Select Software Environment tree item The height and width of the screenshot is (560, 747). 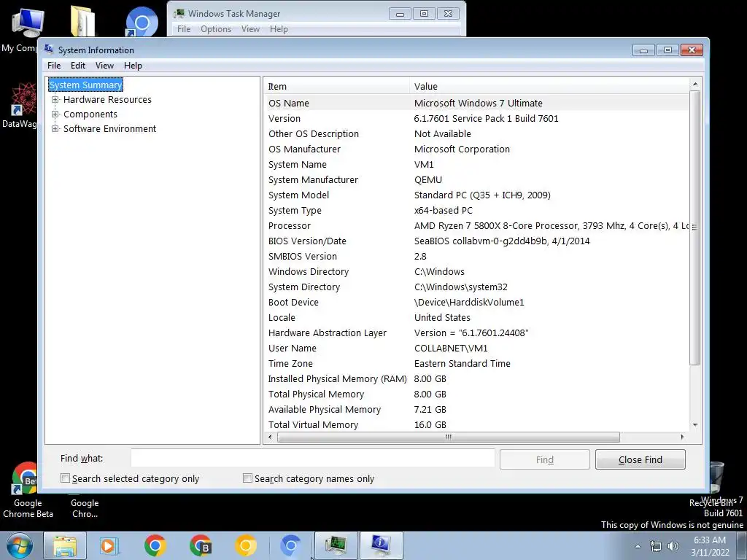click(x=109, y=128)
